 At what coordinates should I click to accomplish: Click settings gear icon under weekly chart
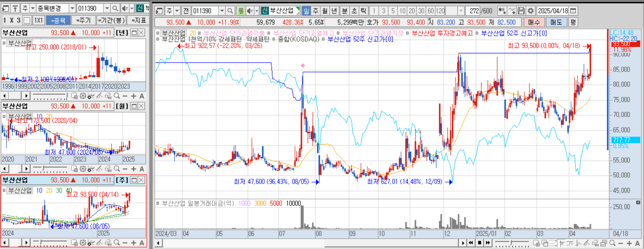coord(83,243)
